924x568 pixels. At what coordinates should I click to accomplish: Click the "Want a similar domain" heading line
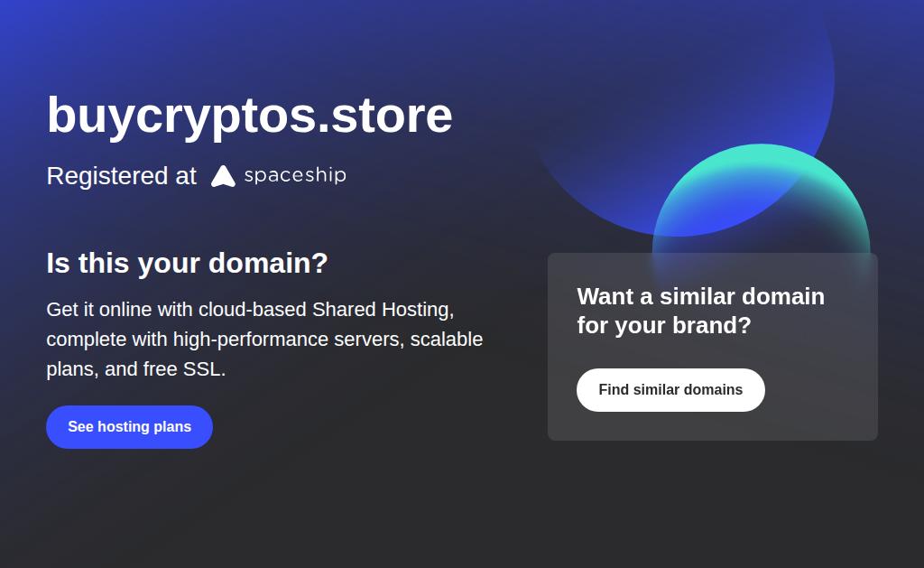point(700,296)
